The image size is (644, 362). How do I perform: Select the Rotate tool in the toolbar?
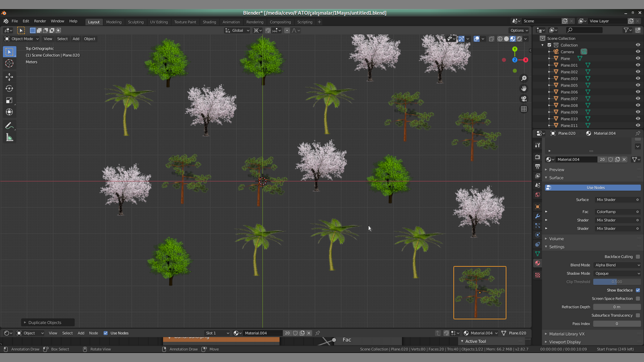(x=9, y=88)
